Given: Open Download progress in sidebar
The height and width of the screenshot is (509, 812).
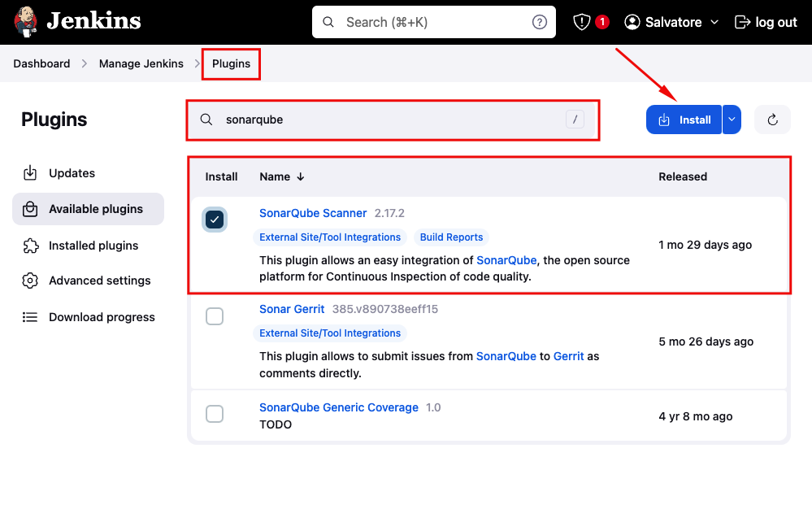Looking at the screenshot, I should tap(88, 317).
